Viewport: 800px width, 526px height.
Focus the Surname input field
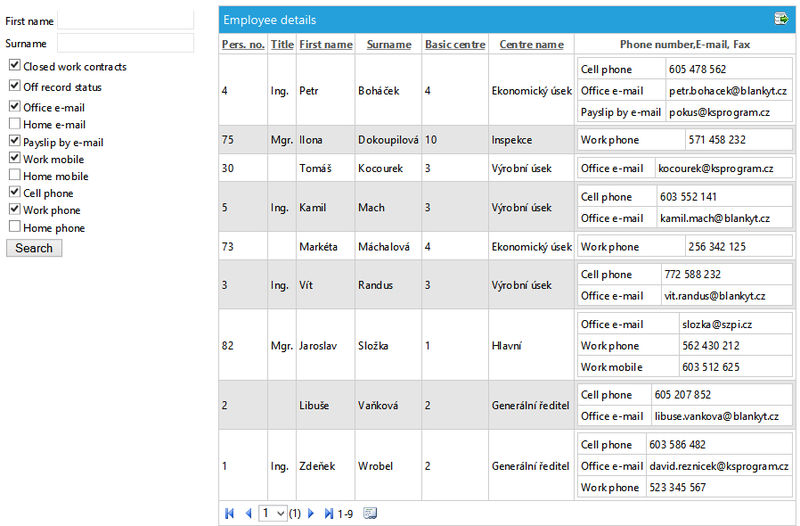tap(125, 43)
